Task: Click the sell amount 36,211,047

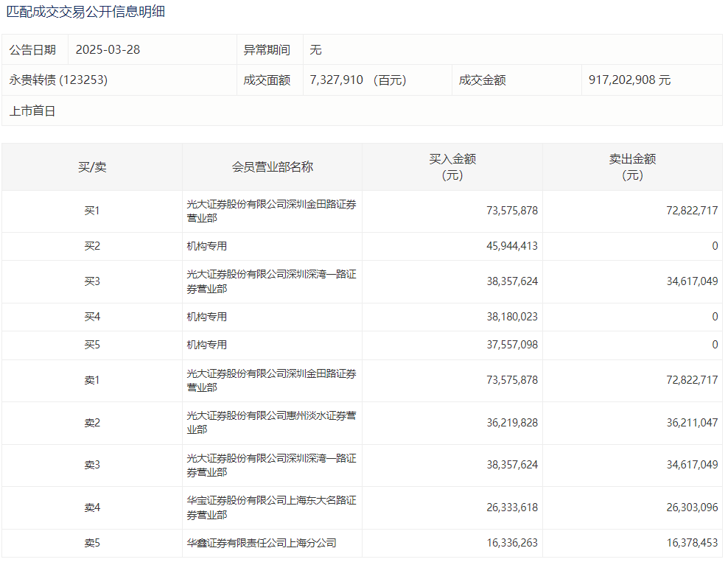Action: point(692,423)
